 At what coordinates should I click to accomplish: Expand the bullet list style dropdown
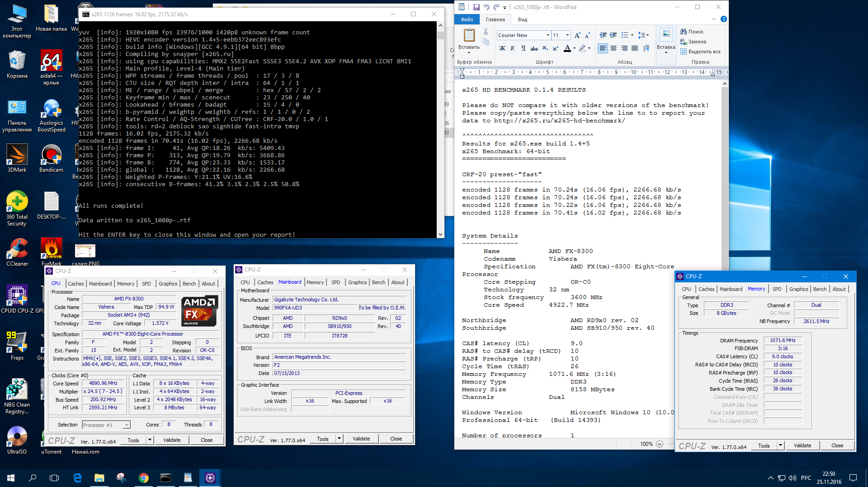[x=632, y=35]
